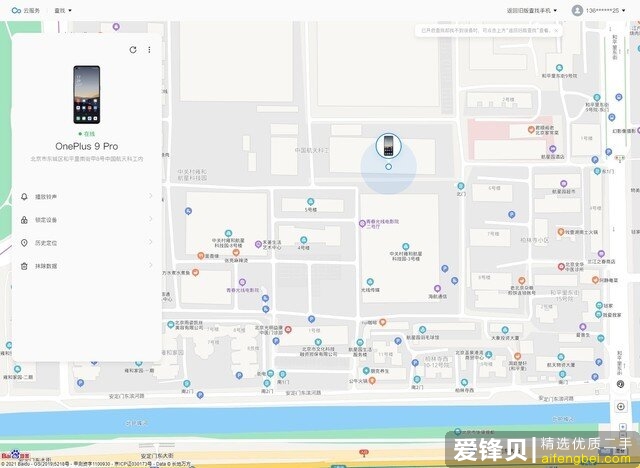Click the bell icon for 播放铃声
This screenshot has height=468, width=640.
[x=24, y=196]
